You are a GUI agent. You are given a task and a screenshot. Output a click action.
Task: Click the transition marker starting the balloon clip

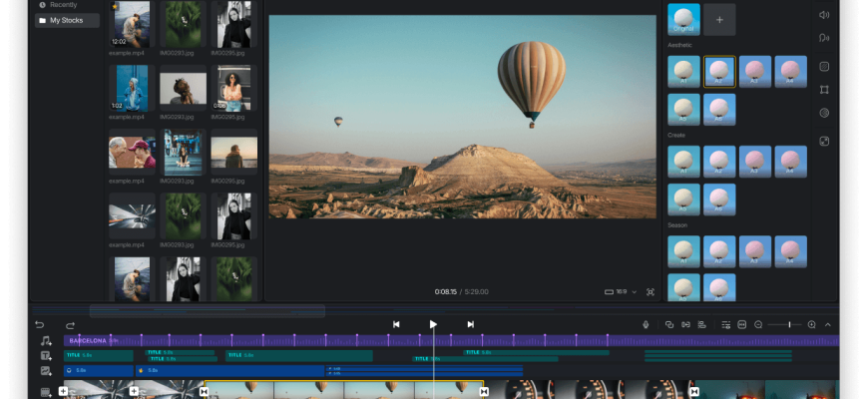pyautogui.click(x=205, y=392)
